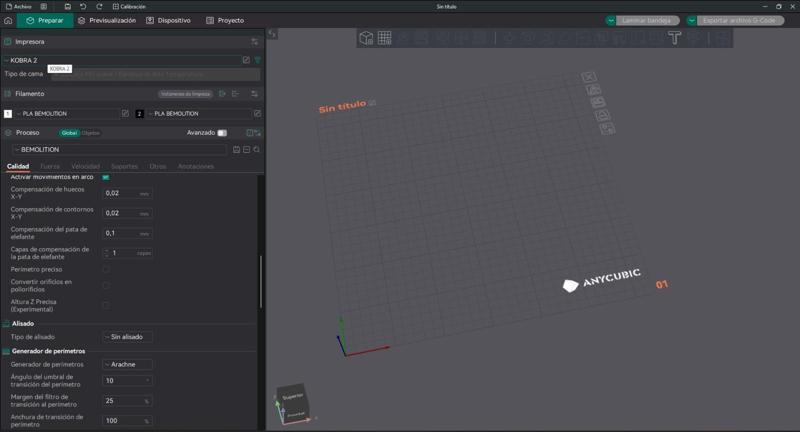Select the Velocidad settings tab
Screen dimensions: 800x432
[x=85, y=166]
